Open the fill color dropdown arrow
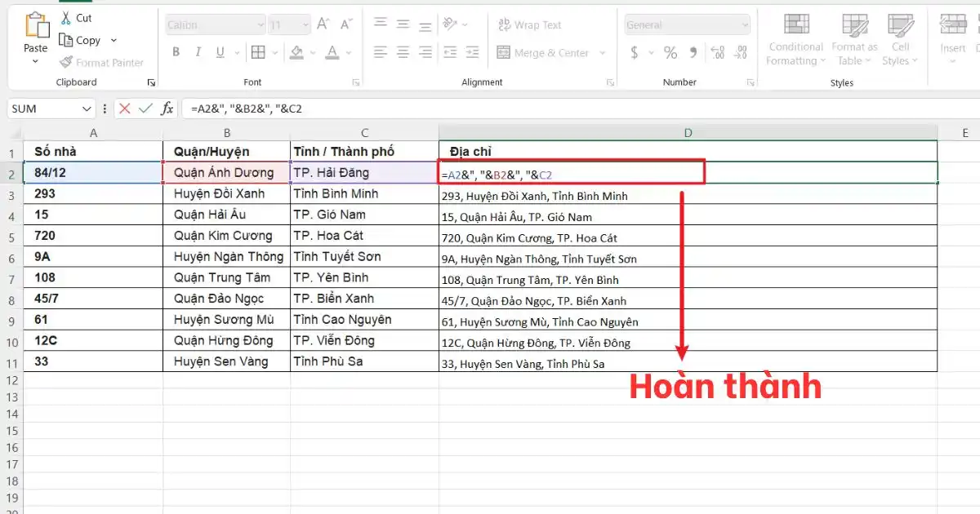Screen dimensions: 980x514 312,53
